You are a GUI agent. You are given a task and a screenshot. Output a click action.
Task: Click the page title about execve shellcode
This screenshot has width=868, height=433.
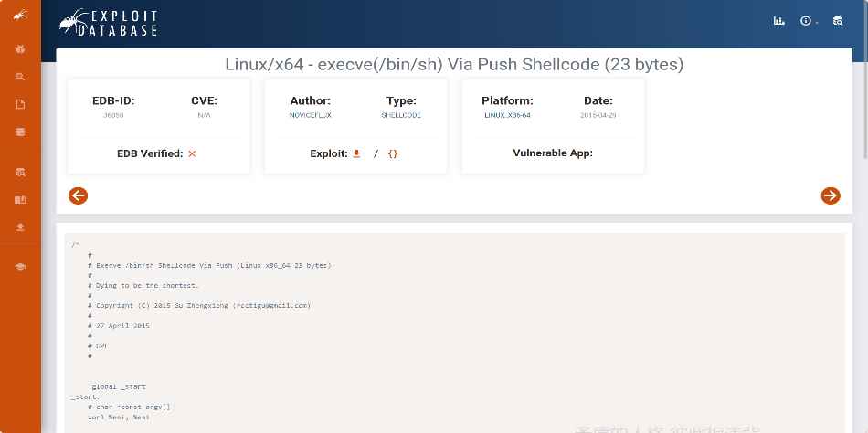coord(454,65)
